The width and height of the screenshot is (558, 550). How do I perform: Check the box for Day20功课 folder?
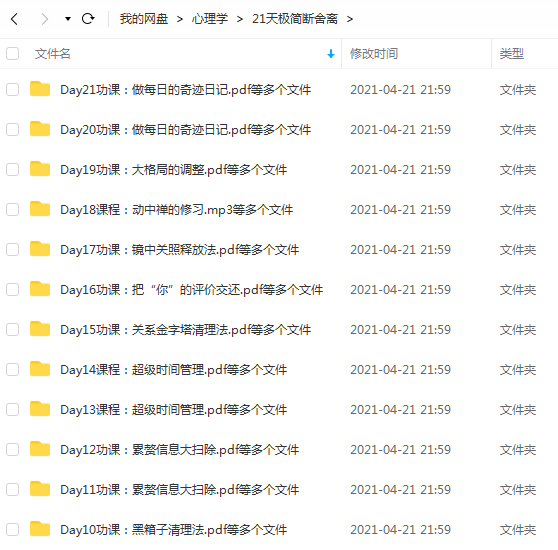click(x=12, y=129)
